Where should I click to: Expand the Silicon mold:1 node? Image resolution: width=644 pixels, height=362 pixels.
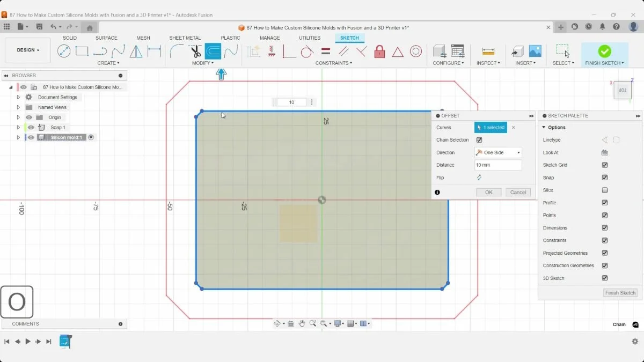pos(18,138)
